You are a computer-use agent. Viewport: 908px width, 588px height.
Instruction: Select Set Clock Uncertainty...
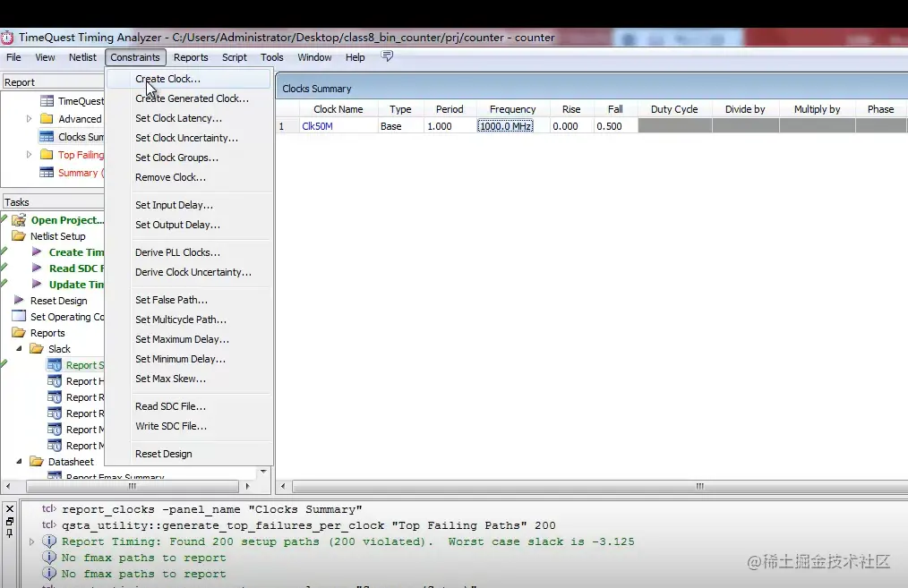click(x=189, y=138)
